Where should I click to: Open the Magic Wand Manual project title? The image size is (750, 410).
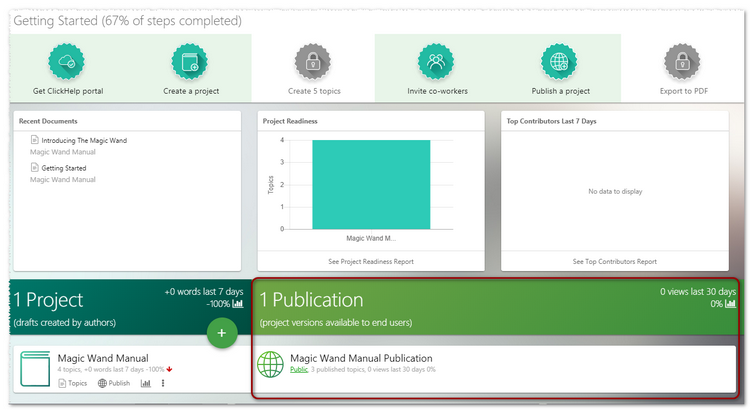click(x=103, y=358)
